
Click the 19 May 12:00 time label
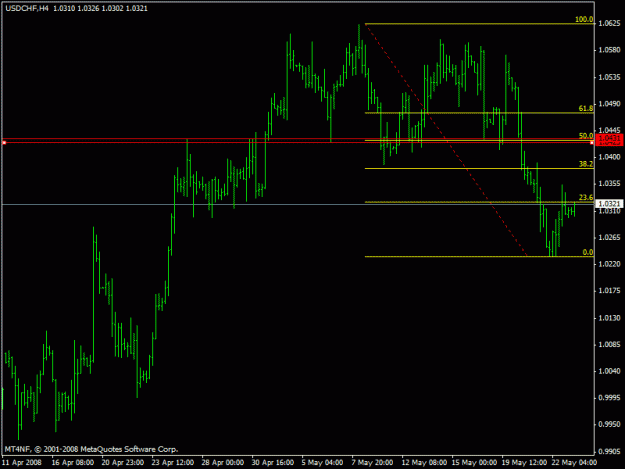tap(524, 463)
